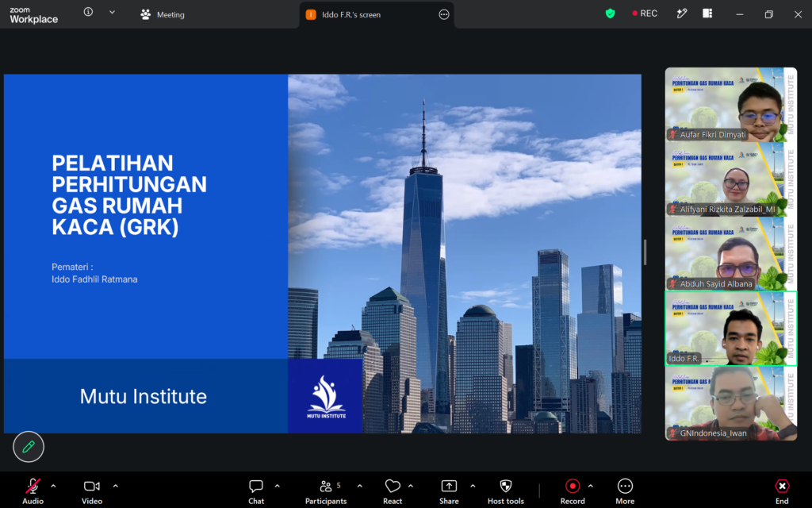Click the Mutu Institute logo on slide

pyautogui.click(x=326, y=397)
